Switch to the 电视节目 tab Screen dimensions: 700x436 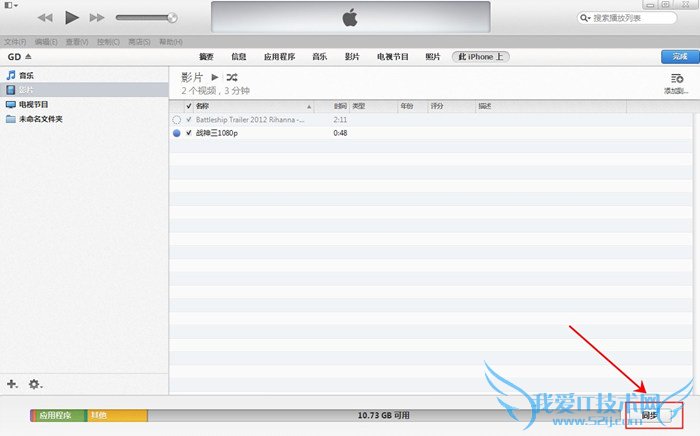click(x=393, y=57)
